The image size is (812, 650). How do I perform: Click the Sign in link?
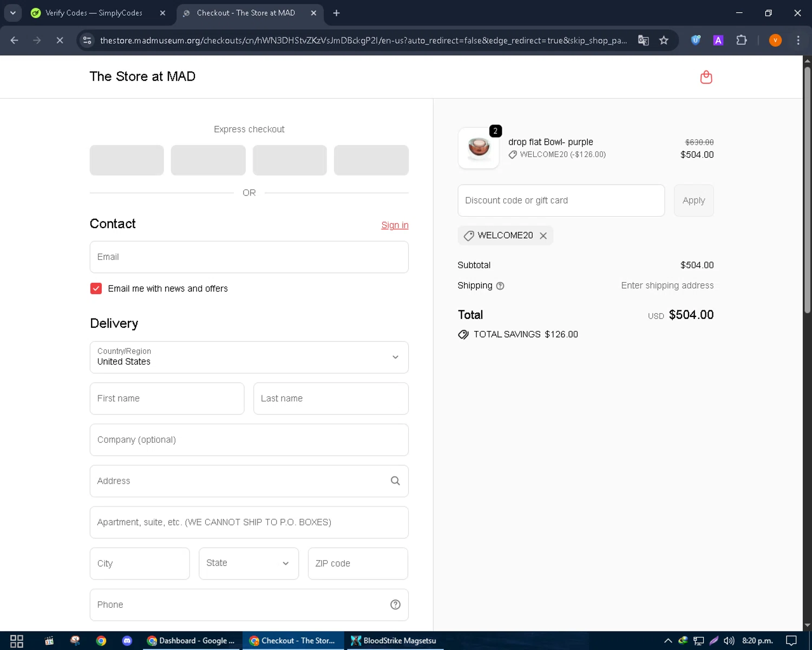click(395, 225)
